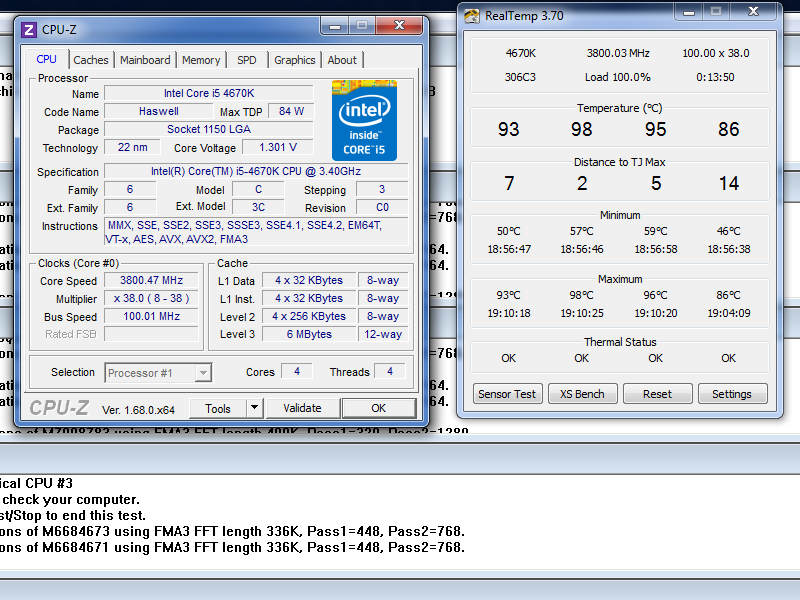Screen dimensions: 800x600
Task: Click the Core Speed value 3800.47 MHz
Action: coord(152,280)
